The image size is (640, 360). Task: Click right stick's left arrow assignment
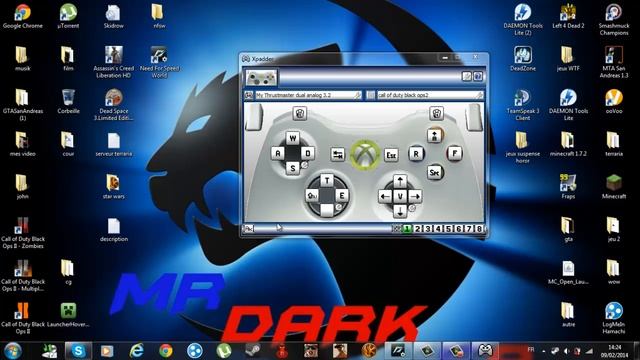tap(385, 196)
